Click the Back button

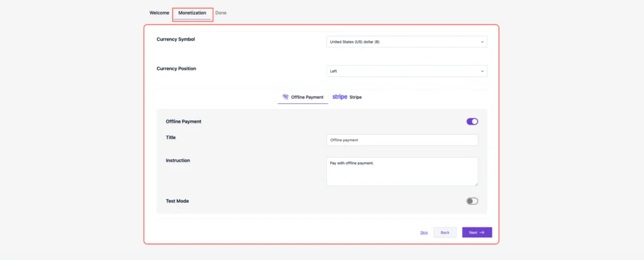[445, 232]
